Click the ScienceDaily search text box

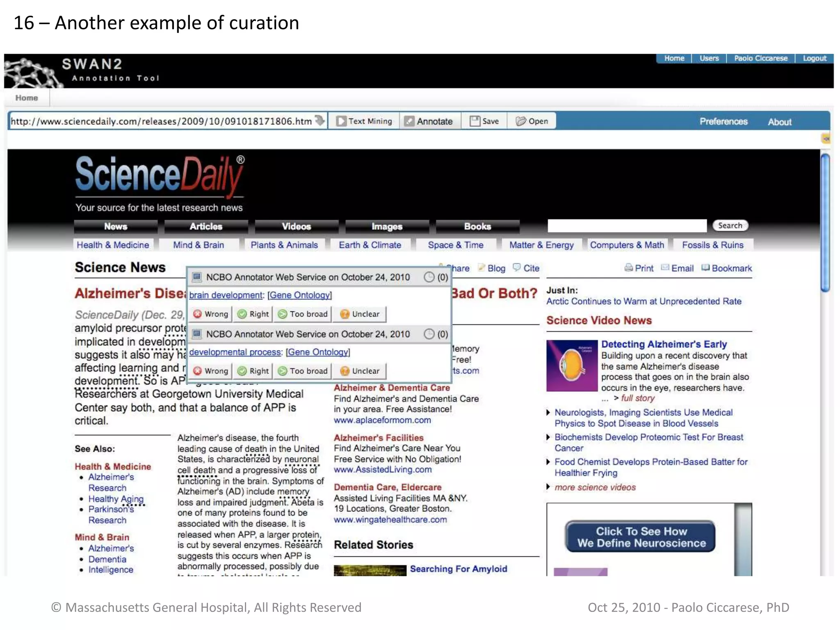tap(627, 226)
